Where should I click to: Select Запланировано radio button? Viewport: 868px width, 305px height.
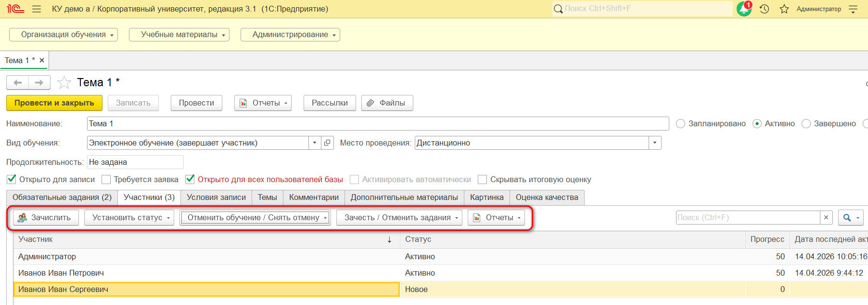(x=680, y=123)
